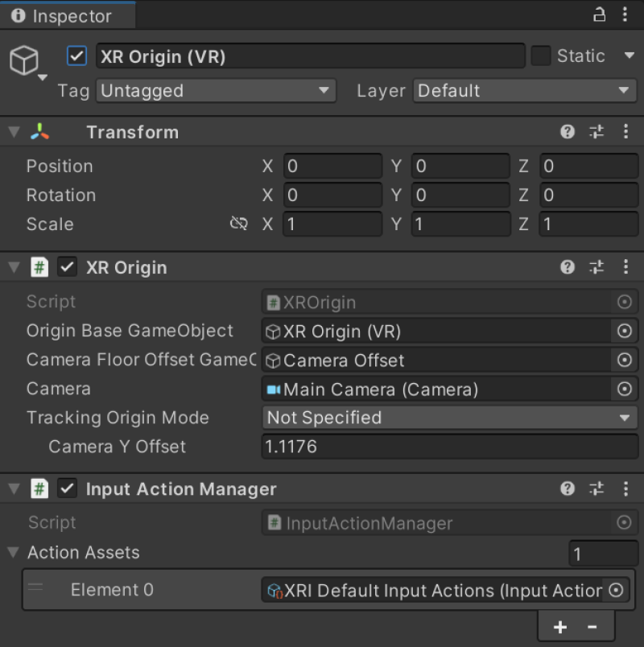The width and height of the screenshot is (644, 647).
Task: Remove Action Assets element with minus button
Action: pos(592,627)
